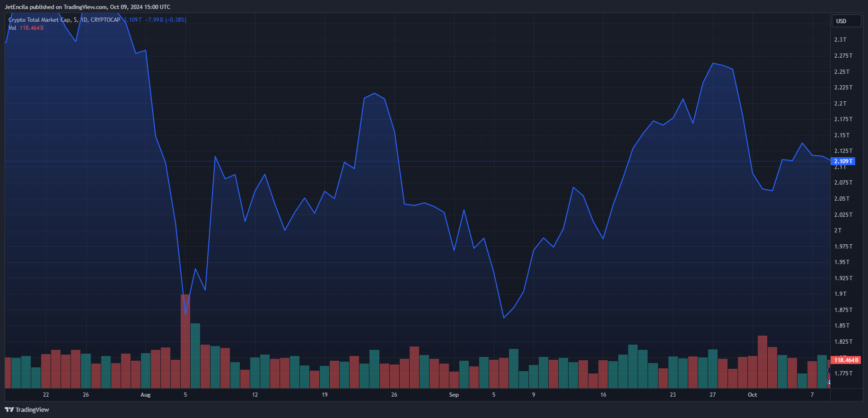The height and width of the screenshot is (418, 868).
Task: Click the blue 2.109T price tag on axis
Action: point(843,161)
